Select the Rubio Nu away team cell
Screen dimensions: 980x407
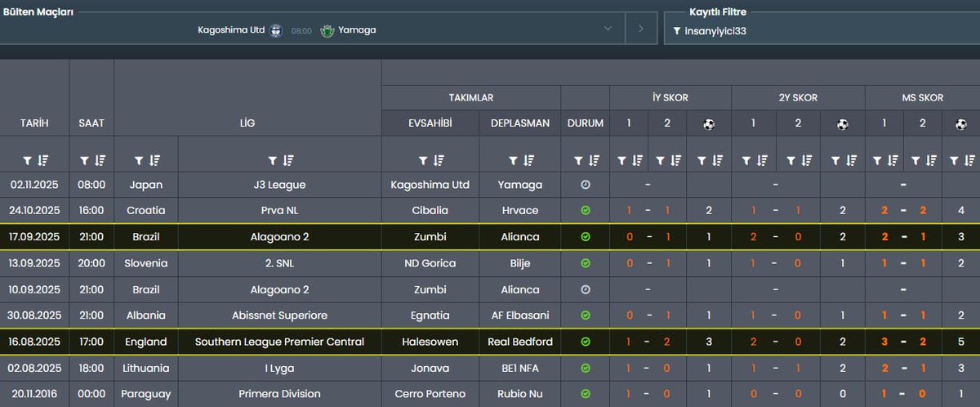coord(520,394)
